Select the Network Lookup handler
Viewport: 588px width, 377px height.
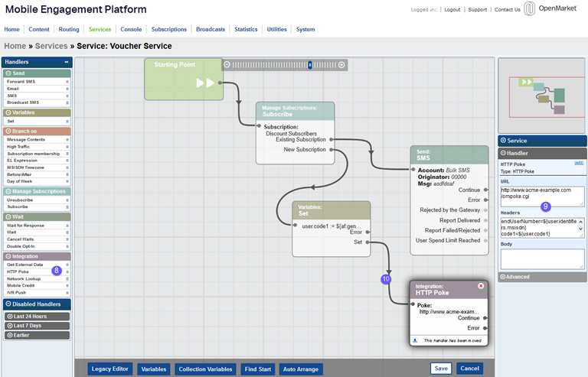pos(37,279)
